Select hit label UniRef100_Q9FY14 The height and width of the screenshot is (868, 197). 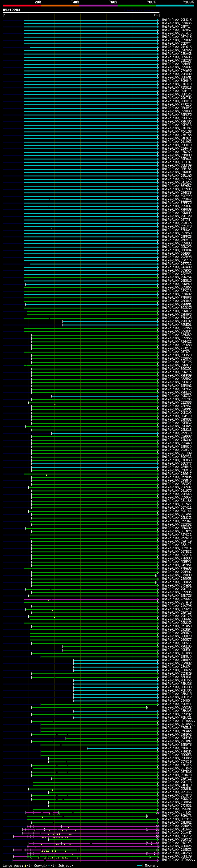click(x=177, y=26)
